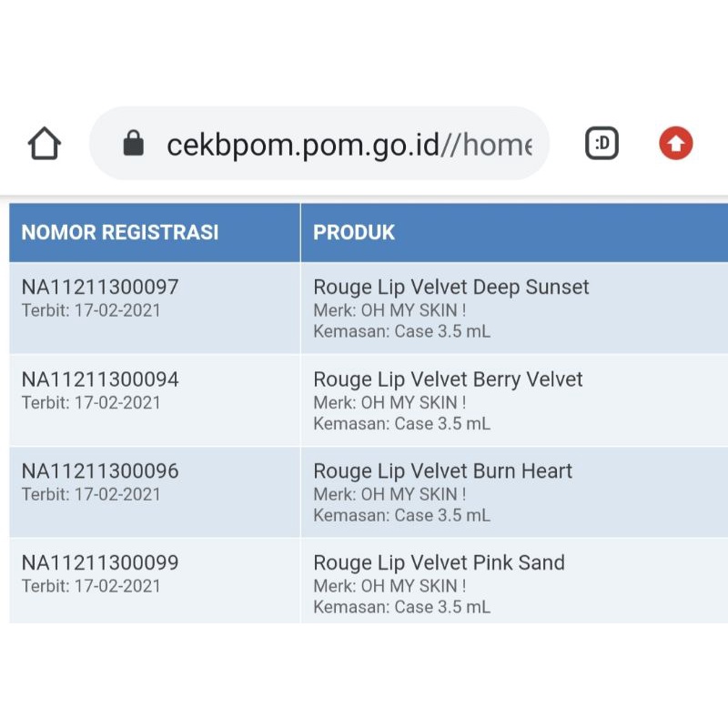Click the Merk line of Deep Sunset row
Viewport: 728px width, 728px height.
tap(389, 310)
